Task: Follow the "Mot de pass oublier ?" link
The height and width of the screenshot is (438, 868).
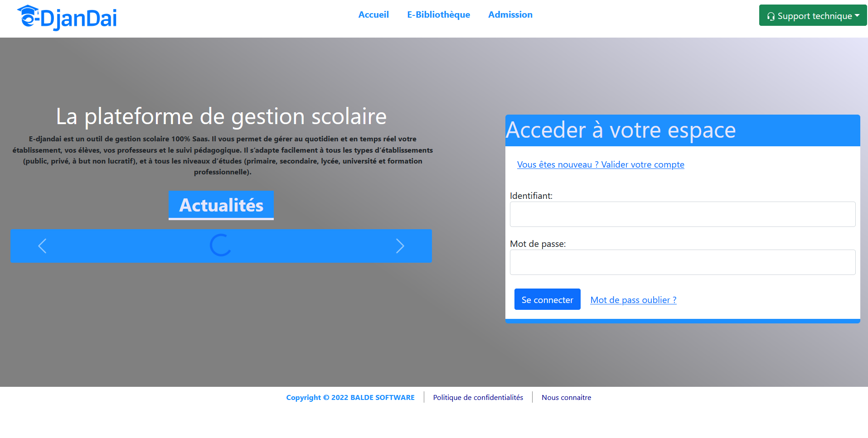Action: click(x=633, y=300)
